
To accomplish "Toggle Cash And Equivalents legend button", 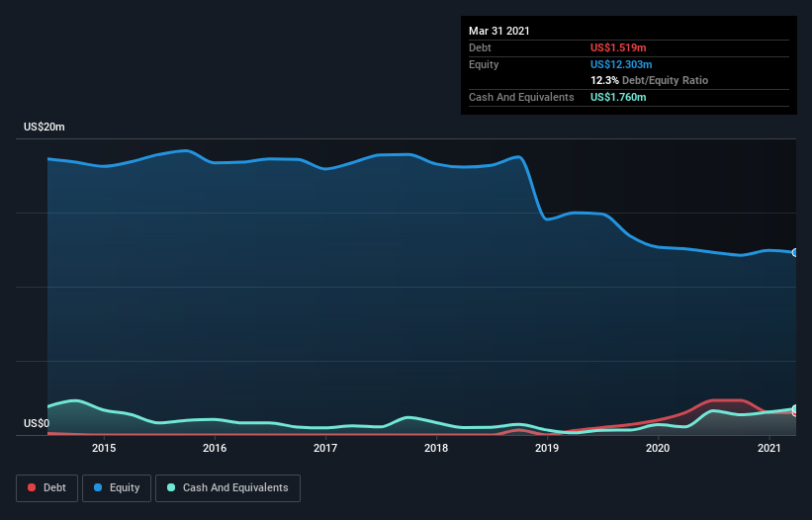I will (x=227, y=488).
